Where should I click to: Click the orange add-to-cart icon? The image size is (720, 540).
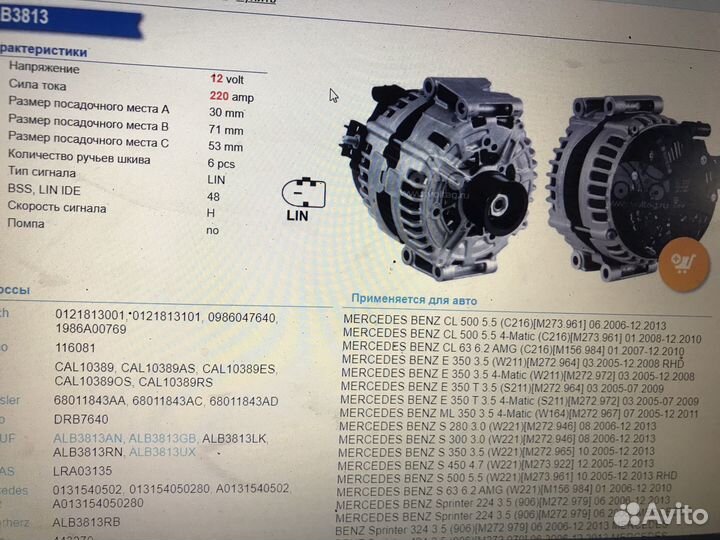684,264
